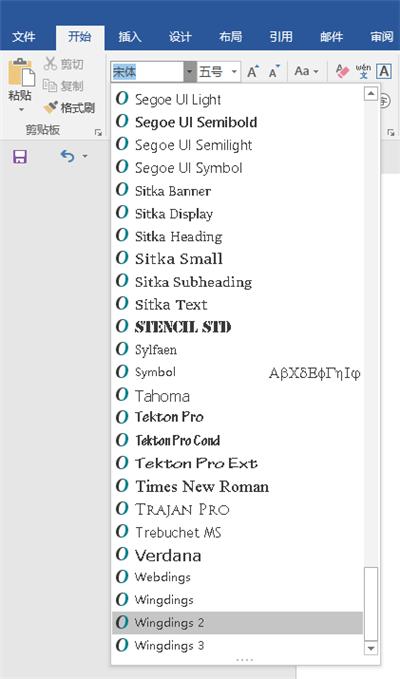400x679 pixels.
Task: Click the Paste clipboard icon
Action: click(x=20, y=72)
